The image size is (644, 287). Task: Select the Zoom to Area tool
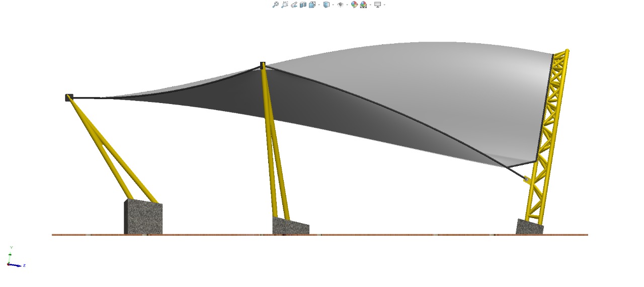285,5
